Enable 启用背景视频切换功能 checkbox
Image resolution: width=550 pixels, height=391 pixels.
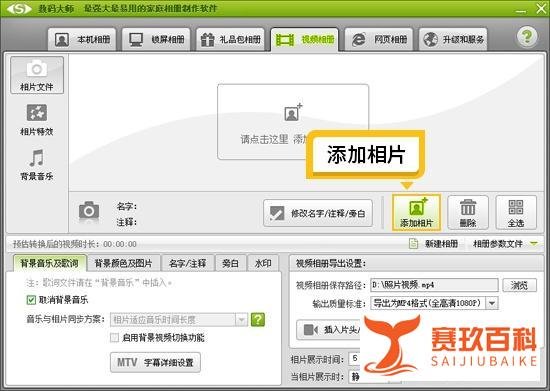(x=114, y=337)
